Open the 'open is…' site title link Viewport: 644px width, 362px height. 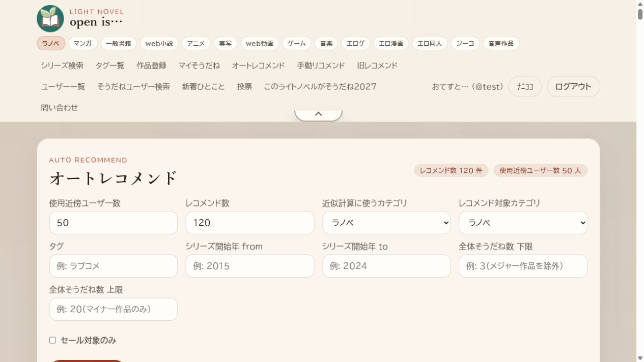coord(97,22)
